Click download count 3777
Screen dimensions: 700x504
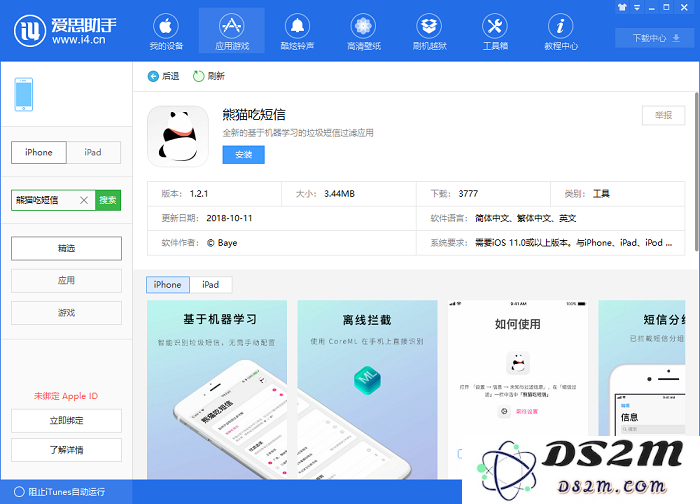[468, 194]
